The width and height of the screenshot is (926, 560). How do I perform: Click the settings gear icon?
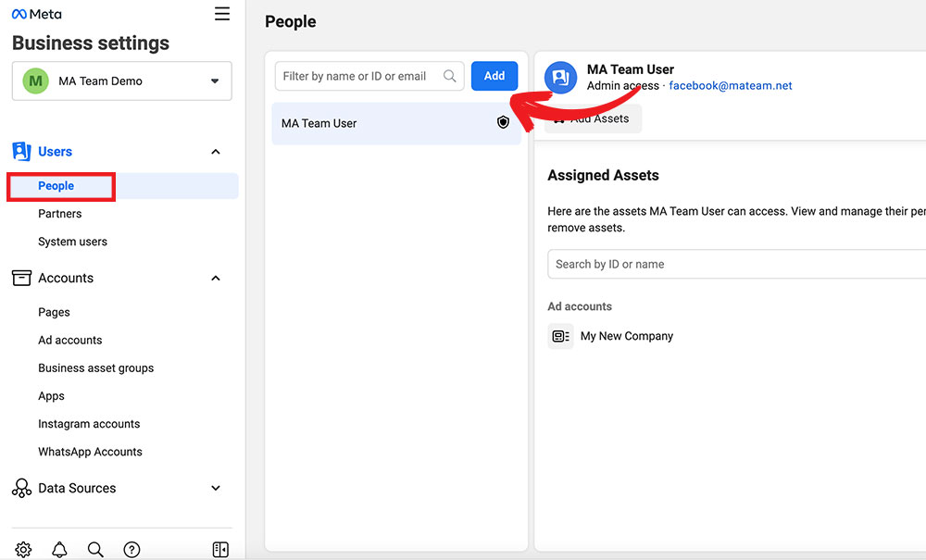(24, 549)
